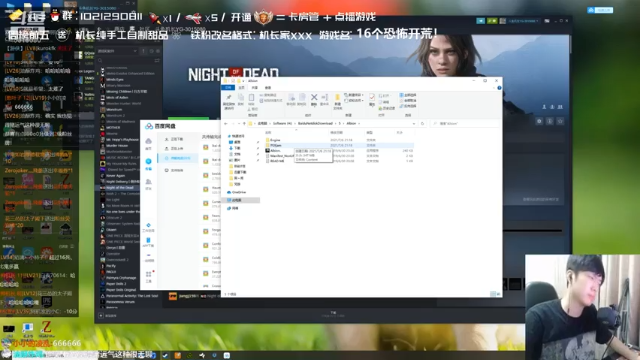Click Albion breadcrumb in address bar
Viewport: 640px width, 360px height.
(x=351, y=123)
